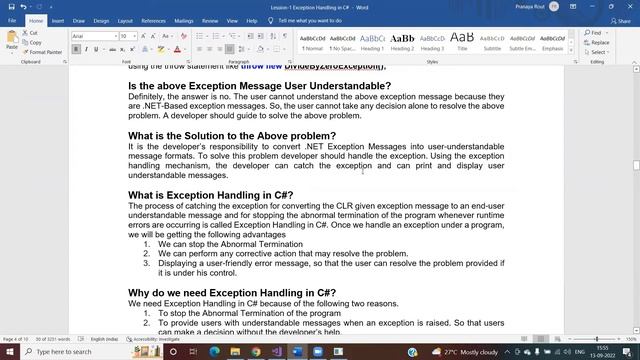Toggle Underline formatting
The image size is (640, 360).
[x=96, y=49]
